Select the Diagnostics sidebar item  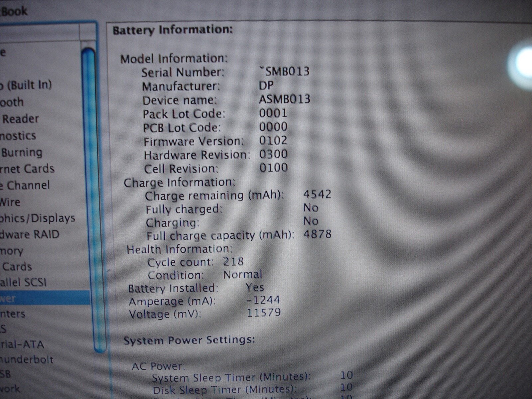(18, 136)
